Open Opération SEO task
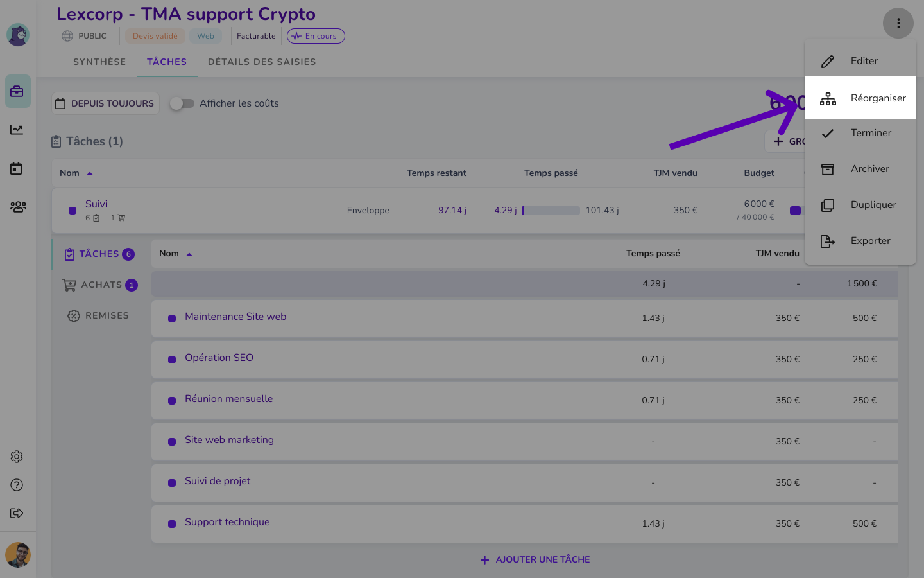The image size is (924, 578). click(x=219, y=358)
